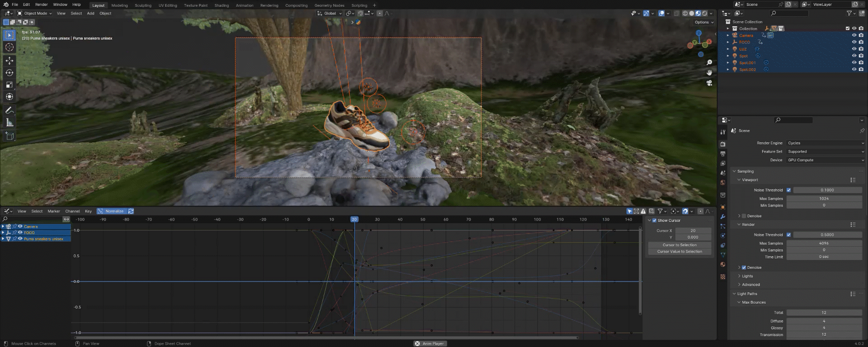Select the Add Cube tool

9,136
